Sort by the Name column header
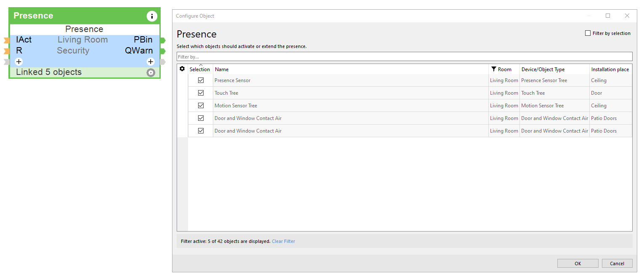644x277 pixels. 222,69
